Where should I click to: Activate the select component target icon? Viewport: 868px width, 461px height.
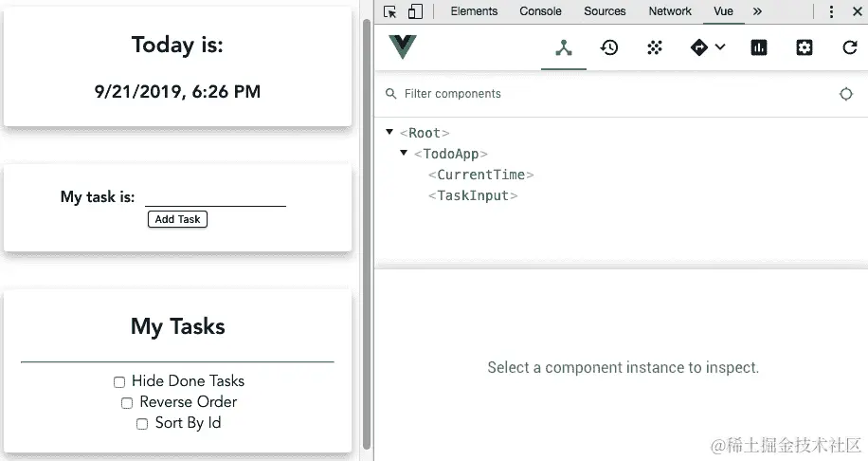pos(846,94)
